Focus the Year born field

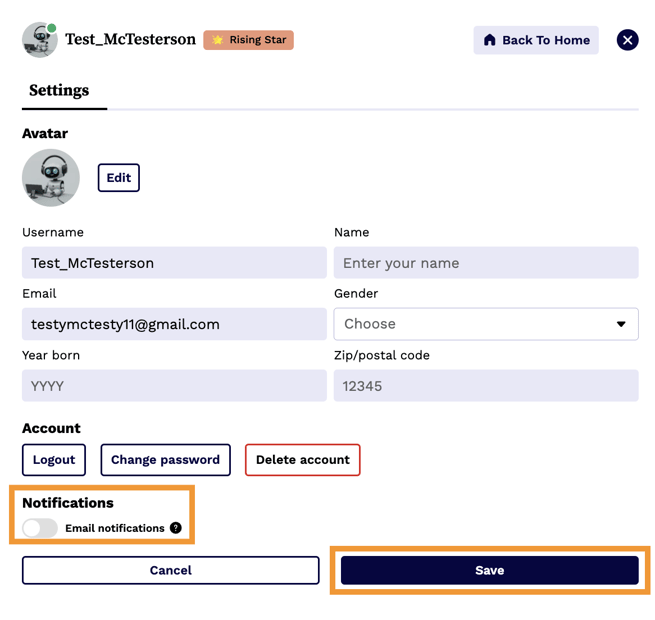coord(174,386)
